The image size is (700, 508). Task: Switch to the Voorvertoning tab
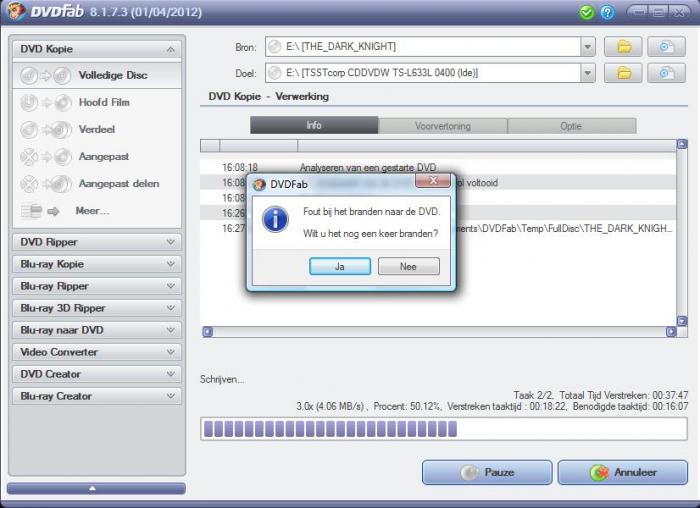point(442,126)
